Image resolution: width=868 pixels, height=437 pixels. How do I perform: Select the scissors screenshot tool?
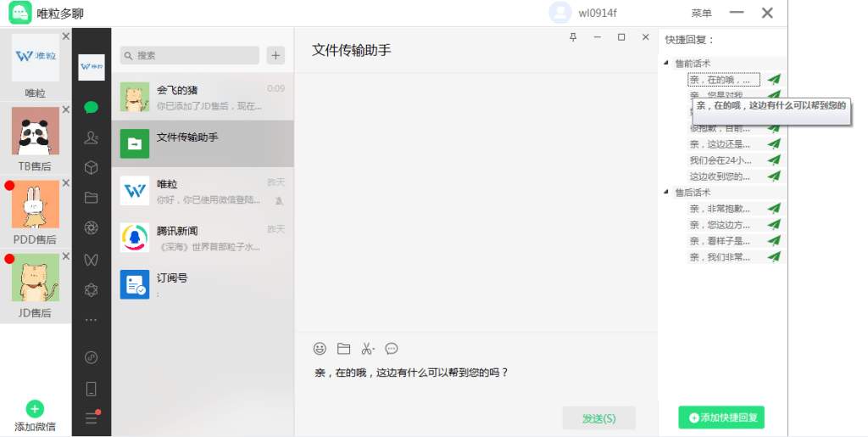click(367, 349)
